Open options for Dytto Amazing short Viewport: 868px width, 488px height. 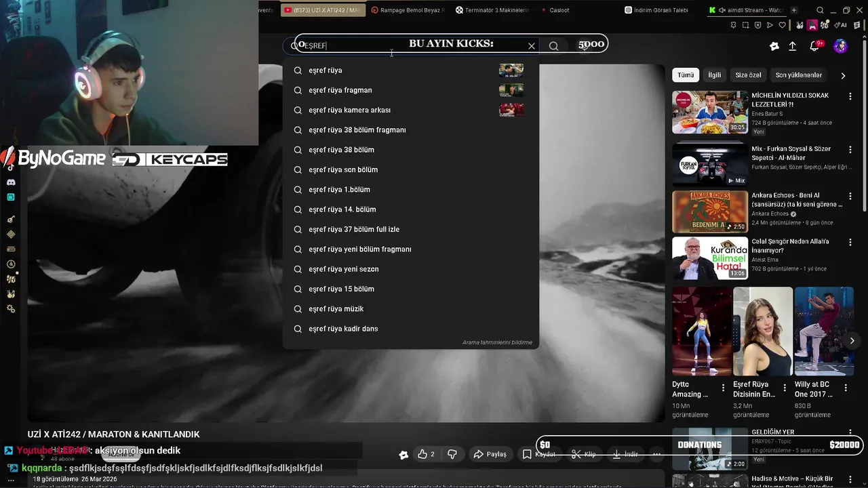click(x=723, y=388)
